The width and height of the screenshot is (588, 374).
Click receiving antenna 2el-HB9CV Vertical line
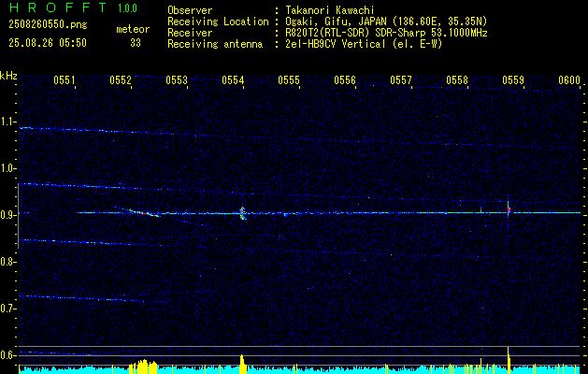(x=365, y=44)
